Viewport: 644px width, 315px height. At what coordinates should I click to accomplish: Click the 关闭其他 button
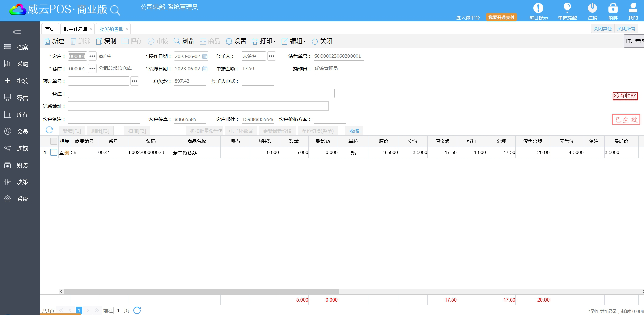click(603, 29)
